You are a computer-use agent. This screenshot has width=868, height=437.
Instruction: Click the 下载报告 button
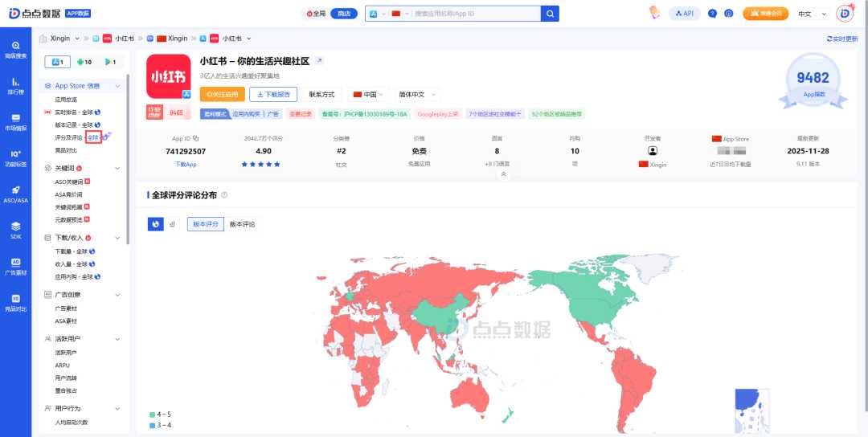273,95
